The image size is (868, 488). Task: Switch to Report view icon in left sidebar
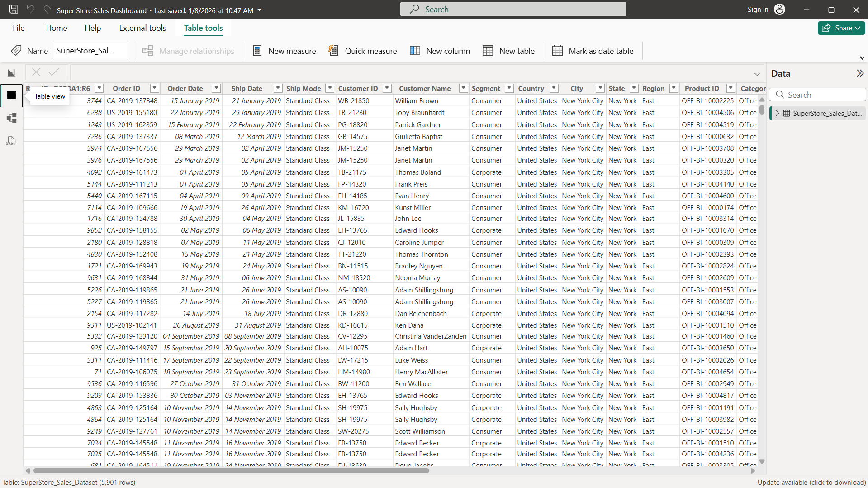pyautogui.click(x=11, y=73)
